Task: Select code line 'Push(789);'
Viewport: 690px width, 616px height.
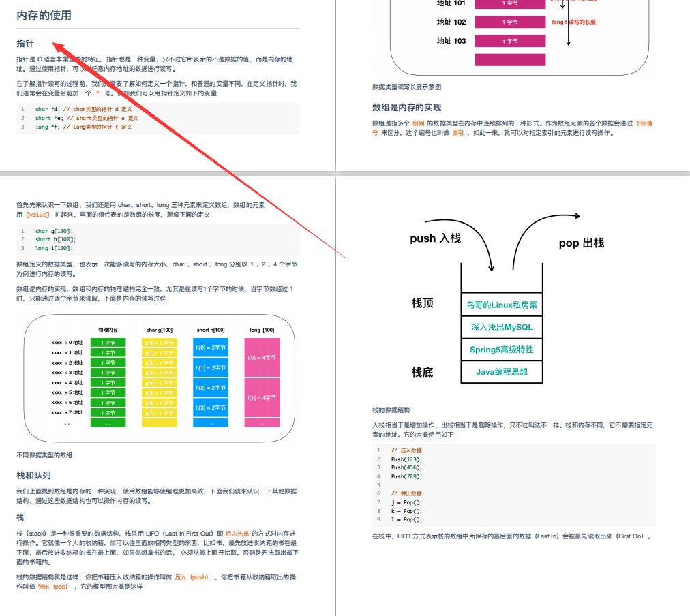Action: 406,476
